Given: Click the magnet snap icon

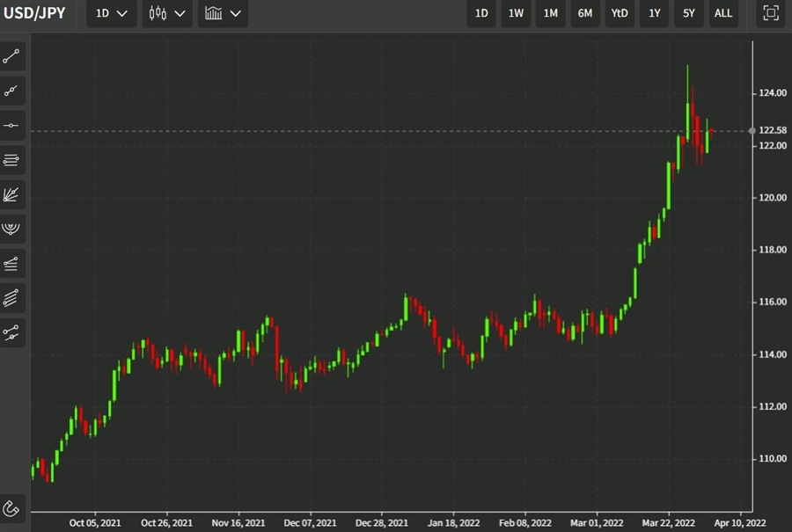Looking at the screenshot, I should pyautogui.click(x=11, y=507).
